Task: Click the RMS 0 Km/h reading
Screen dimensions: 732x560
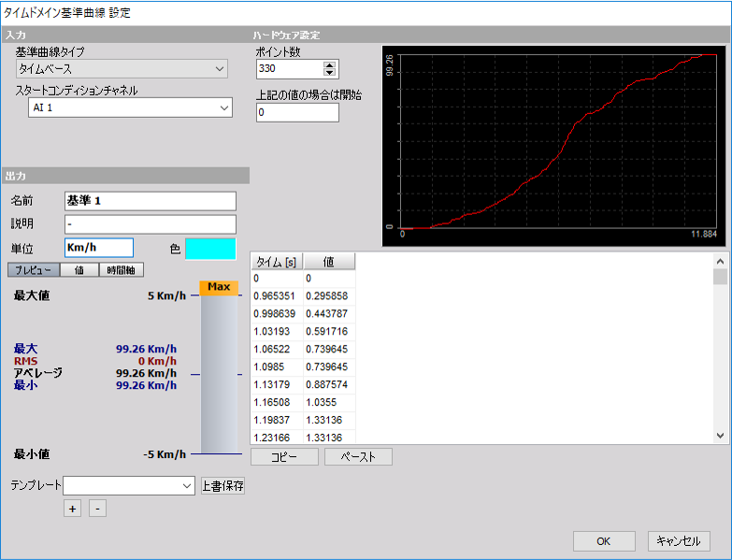Action: pyautogui.click(x=157, y=361)
